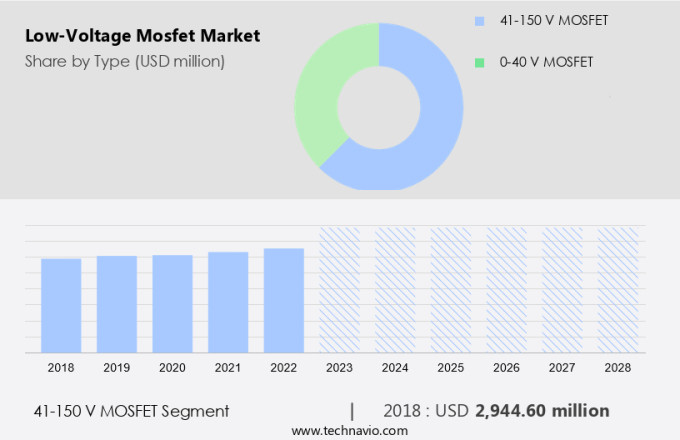
Task: Select the solid bar for 2018
Action: pyautogui.click(x=61, y=305)
